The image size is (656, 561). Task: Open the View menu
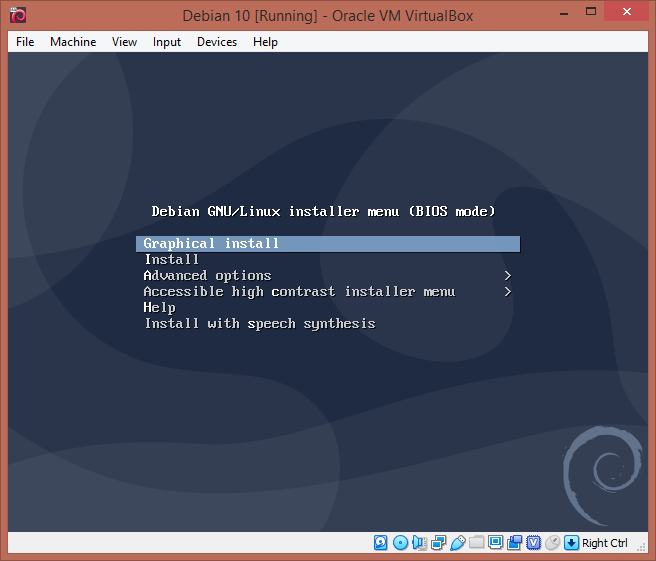pos(124,42)
